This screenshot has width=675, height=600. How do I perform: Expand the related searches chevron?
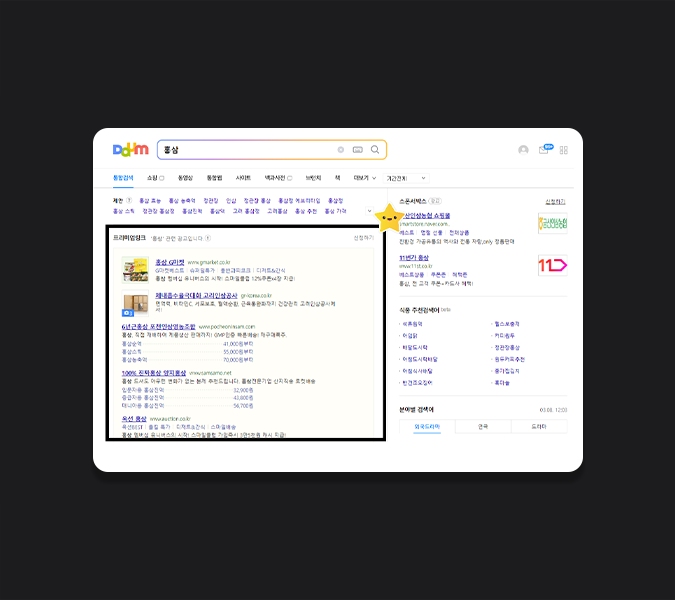(369, 211)
